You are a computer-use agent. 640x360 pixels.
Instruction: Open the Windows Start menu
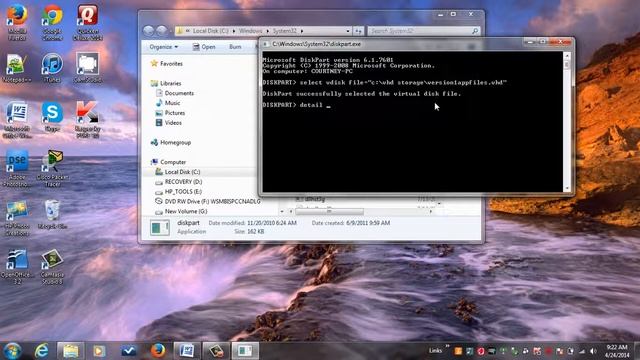pos(12,351)
